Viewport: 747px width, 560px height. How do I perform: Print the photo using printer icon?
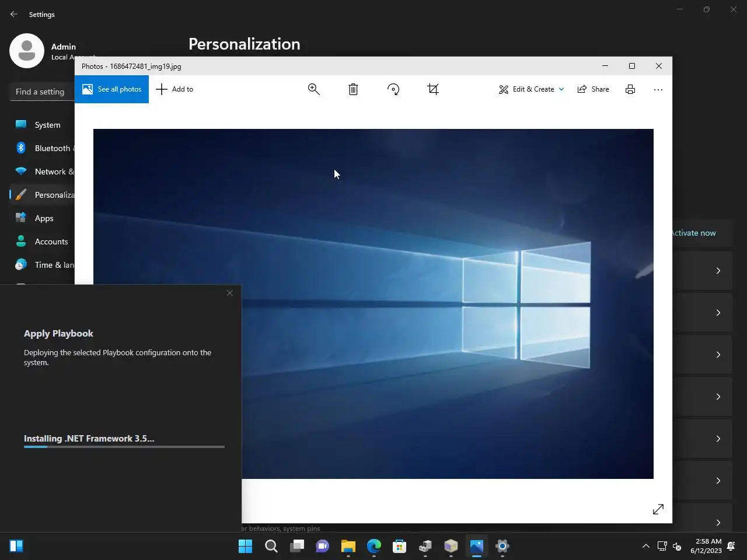630,89
